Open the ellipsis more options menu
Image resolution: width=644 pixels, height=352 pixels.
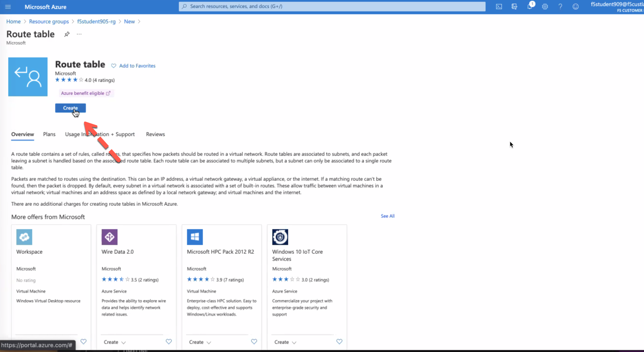tap(79, 34)
